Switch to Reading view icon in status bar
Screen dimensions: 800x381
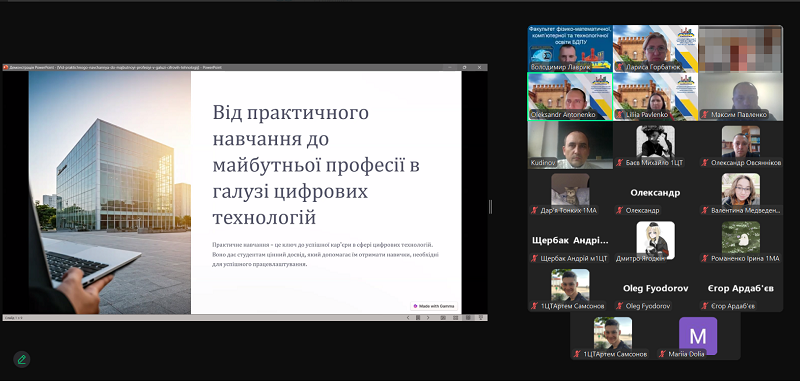coord(468,318)
